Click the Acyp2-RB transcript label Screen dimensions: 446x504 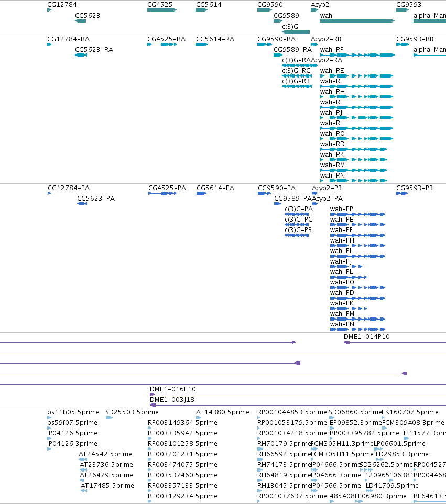point(326,39)
